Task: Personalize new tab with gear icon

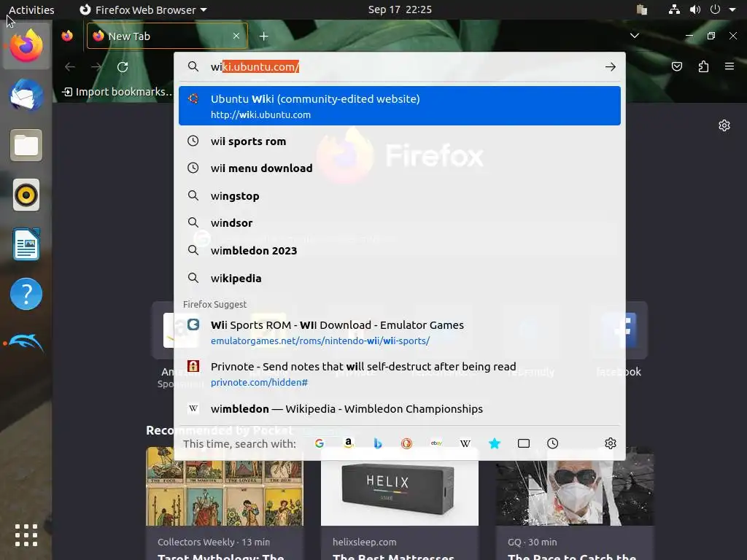Action: 724,125
